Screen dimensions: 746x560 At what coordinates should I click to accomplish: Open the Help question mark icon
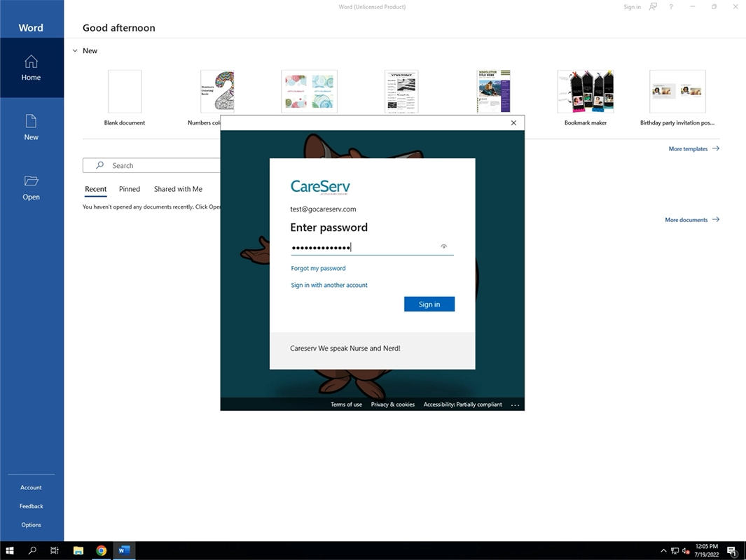click(x=670, y=6)
